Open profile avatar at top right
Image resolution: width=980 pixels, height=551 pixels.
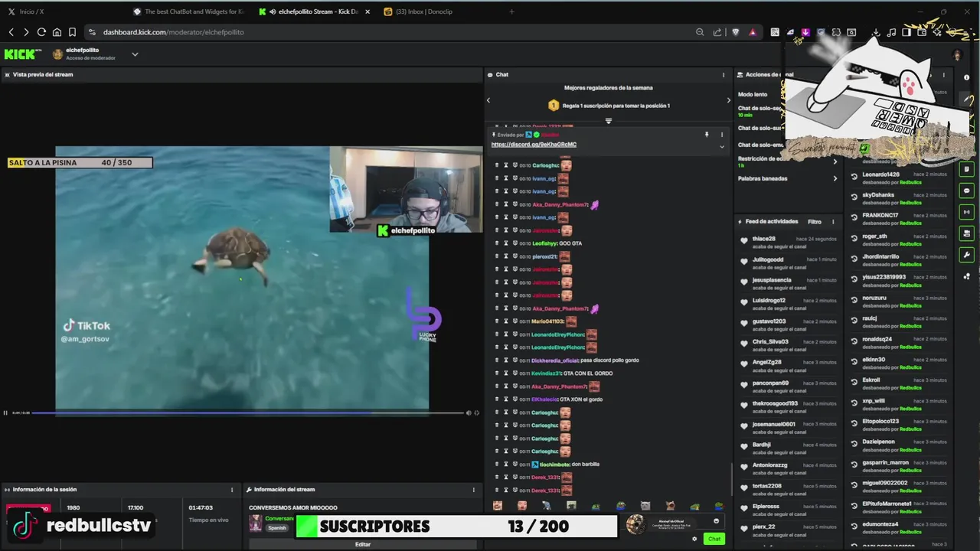957,54
